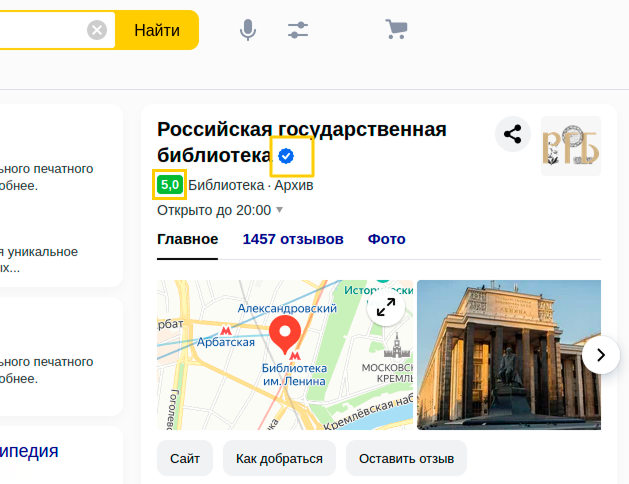Open the Фото tab
Screen dimensions: 629x484
[x=386, y=239]
